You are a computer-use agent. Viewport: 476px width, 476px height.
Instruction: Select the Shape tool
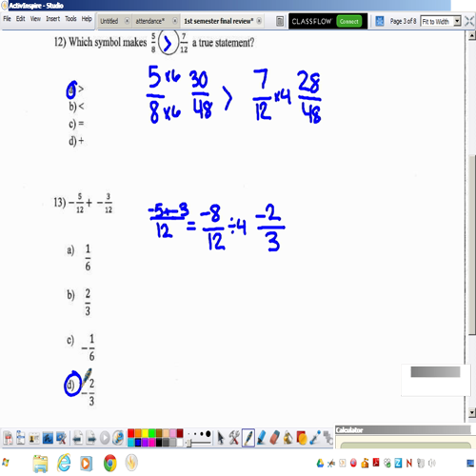tap(302, 438)
